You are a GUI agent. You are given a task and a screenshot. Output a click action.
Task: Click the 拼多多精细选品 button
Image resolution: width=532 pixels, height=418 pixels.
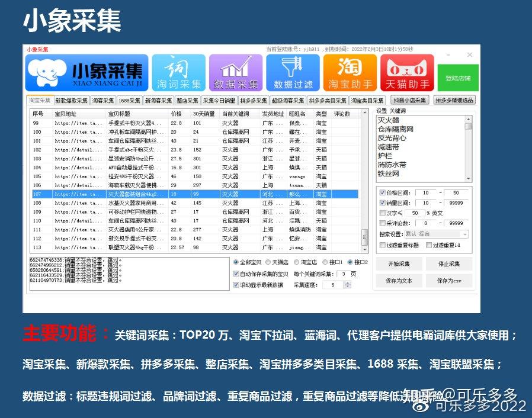point(454,100)
